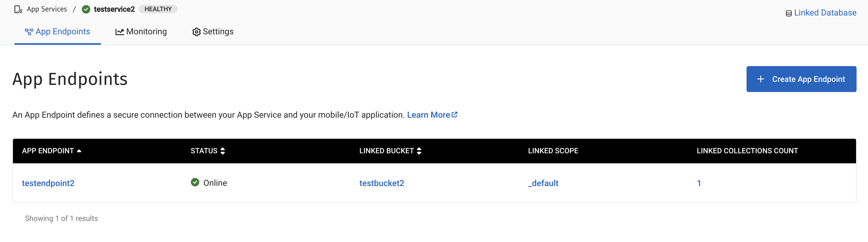Click the linked collections count value 1
Screen dimensions: 868x242
699,183
